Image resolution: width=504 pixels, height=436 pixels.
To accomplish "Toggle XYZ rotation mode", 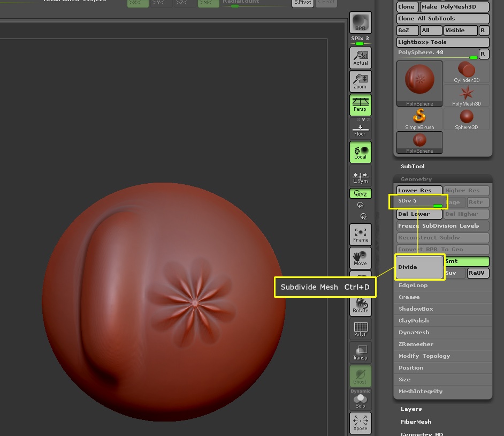I will 360,193.
